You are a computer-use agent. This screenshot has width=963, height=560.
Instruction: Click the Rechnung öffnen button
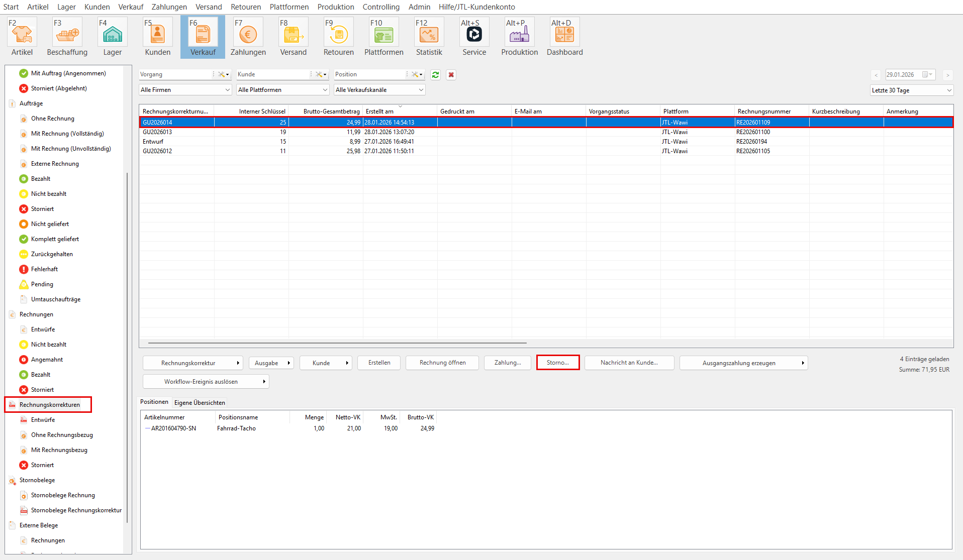(442, 363)
